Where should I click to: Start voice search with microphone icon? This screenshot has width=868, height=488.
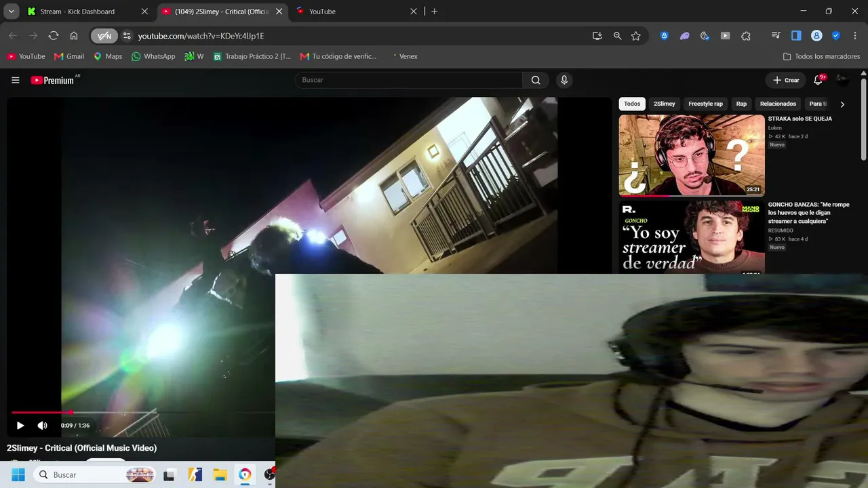(x=564, y=80)
